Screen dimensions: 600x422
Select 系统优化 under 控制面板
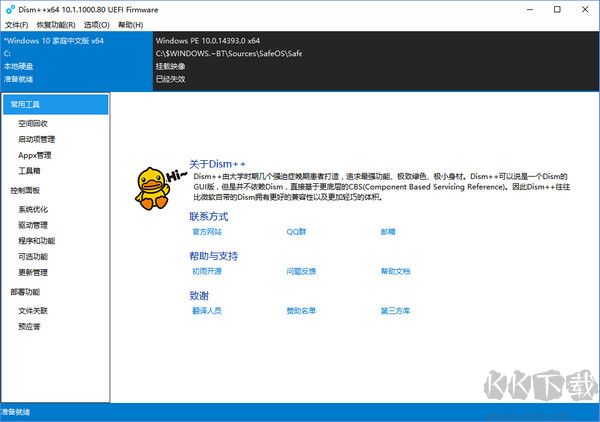[x=33, y=209]
